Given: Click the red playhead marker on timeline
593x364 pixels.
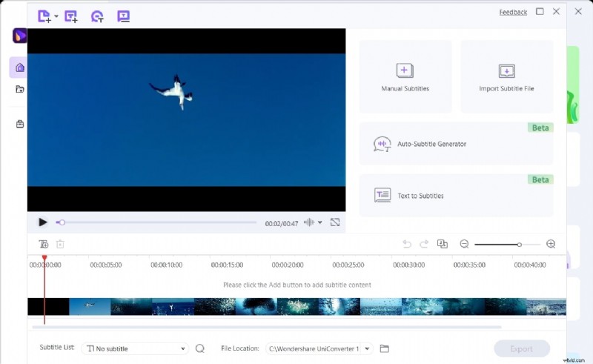Looking at the screenshot, I should 44,258.
